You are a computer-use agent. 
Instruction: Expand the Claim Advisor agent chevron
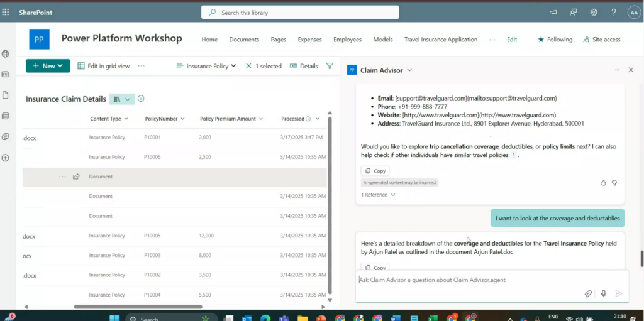(x=409, y=70)
